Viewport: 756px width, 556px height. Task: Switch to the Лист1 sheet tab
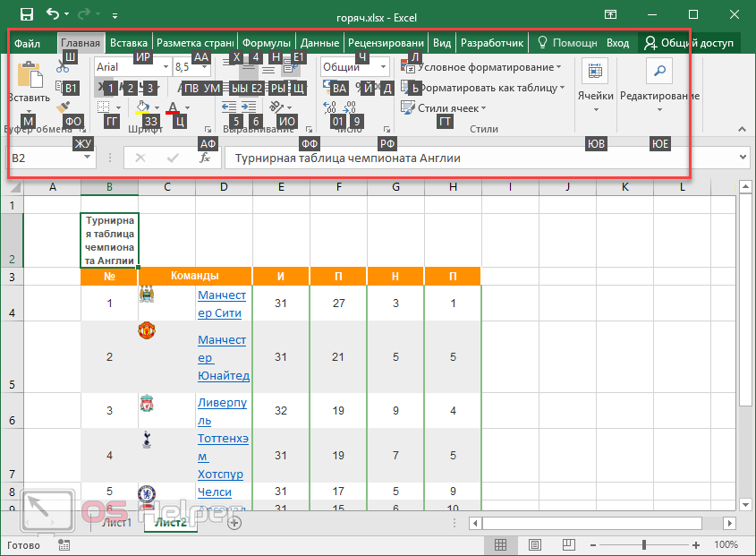click(117, 523)
